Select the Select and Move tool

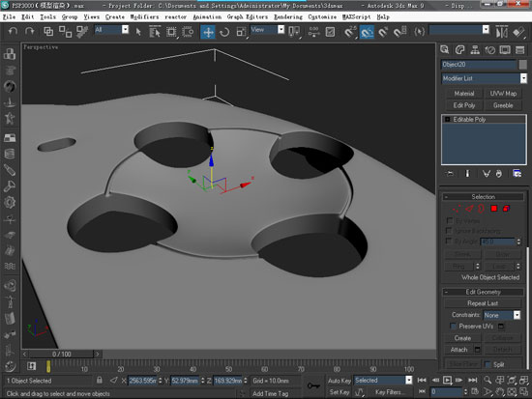(208, 32)
